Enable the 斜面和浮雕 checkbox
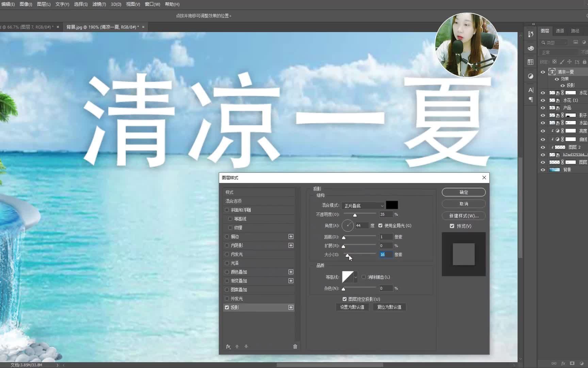588x368 pixels. (227, 210)
